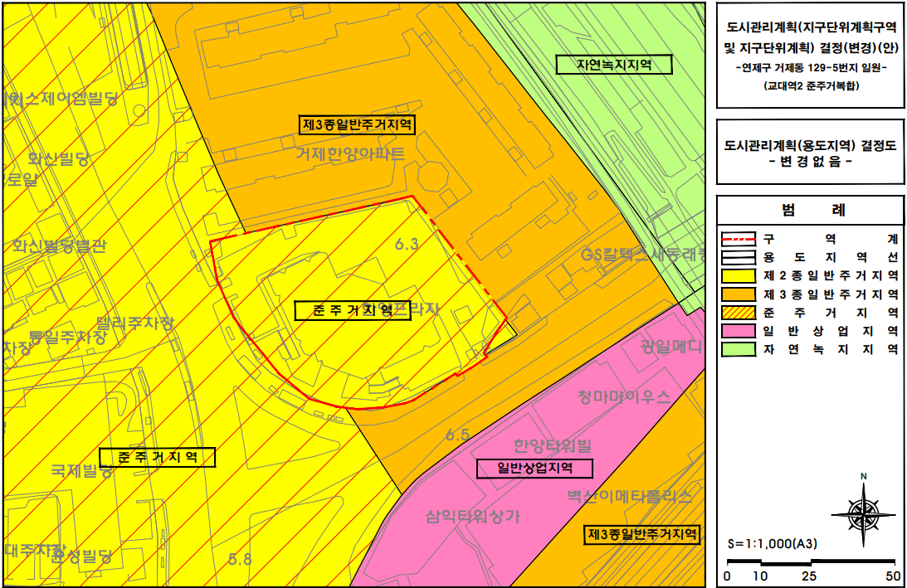The height and width of the screenshot is (588, 907).
Task: Click the 준주거지역 label inside the red boundary
Action: click(x=353, y=310)
